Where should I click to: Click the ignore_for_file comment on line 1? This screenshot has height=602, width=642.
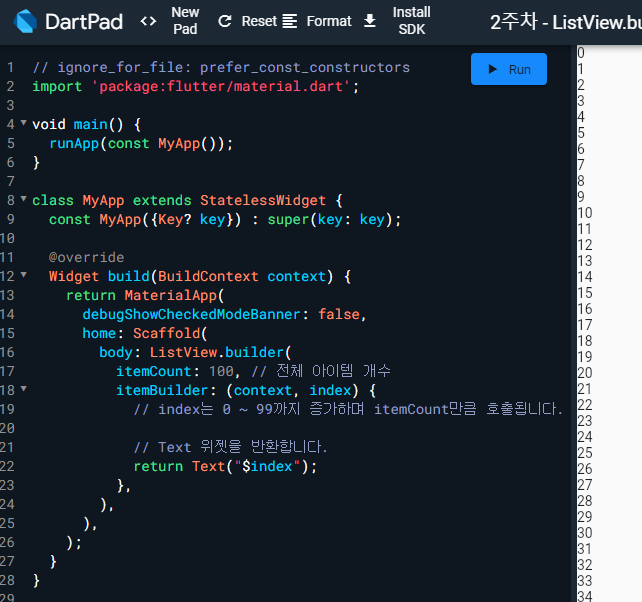(x=221, y=67)
